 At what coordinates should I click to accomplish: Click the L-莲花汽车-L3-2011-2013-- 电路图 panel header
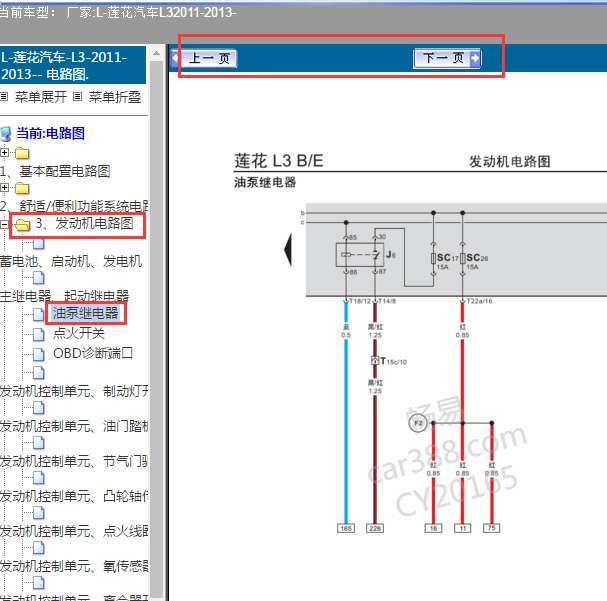[x=73, y=65]
